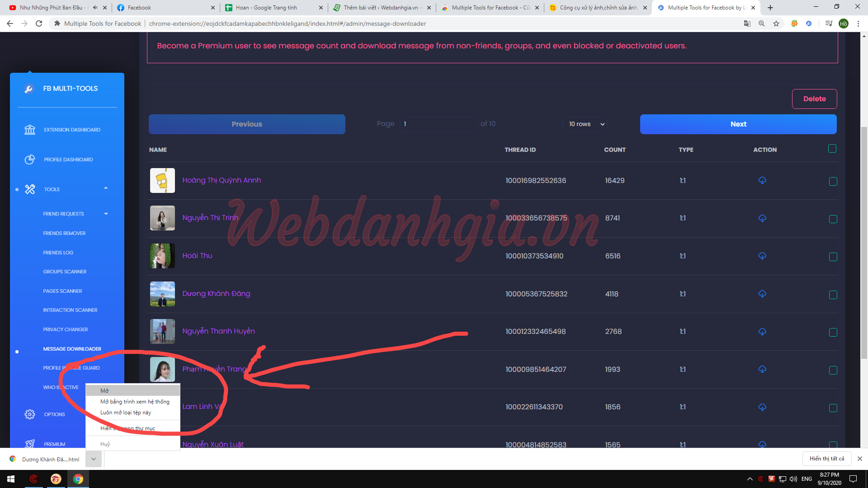Tick the checkbox for Hoài Thu's row

[x=832, y=256]
